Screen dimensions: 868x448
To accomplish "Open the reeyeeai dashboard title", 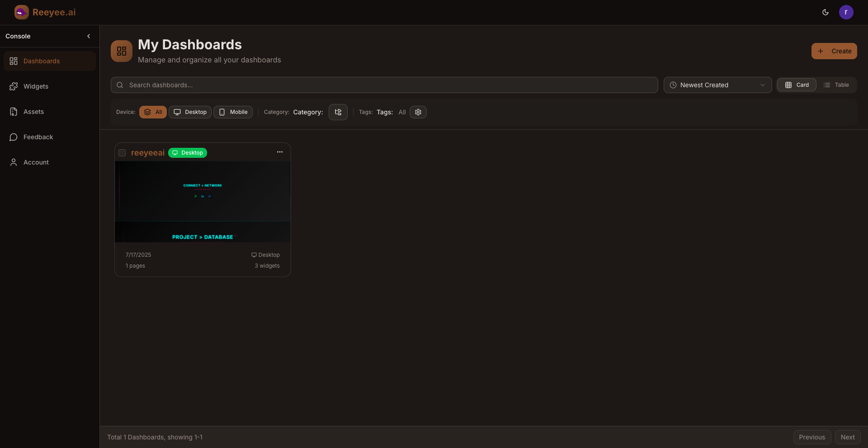I will tap(148, 153).
